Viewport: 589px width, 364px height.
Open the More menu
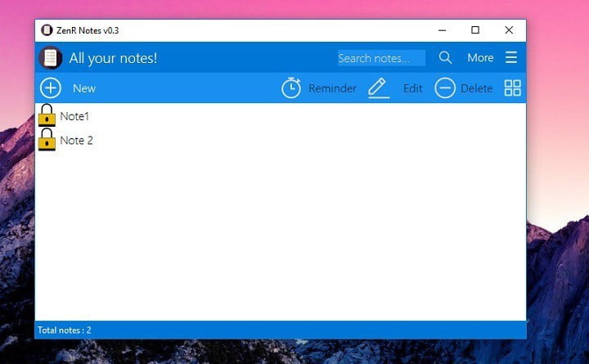(x=480, y=58)
